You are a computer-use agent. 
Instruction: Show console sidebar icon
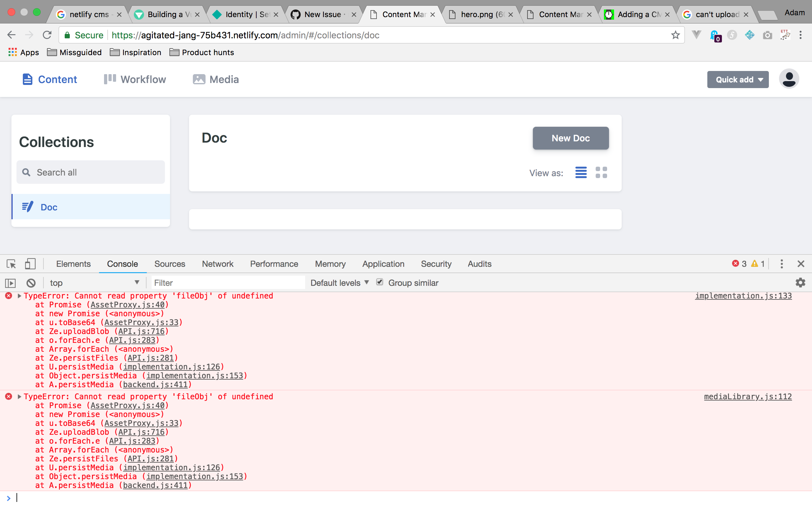(10, 283)
